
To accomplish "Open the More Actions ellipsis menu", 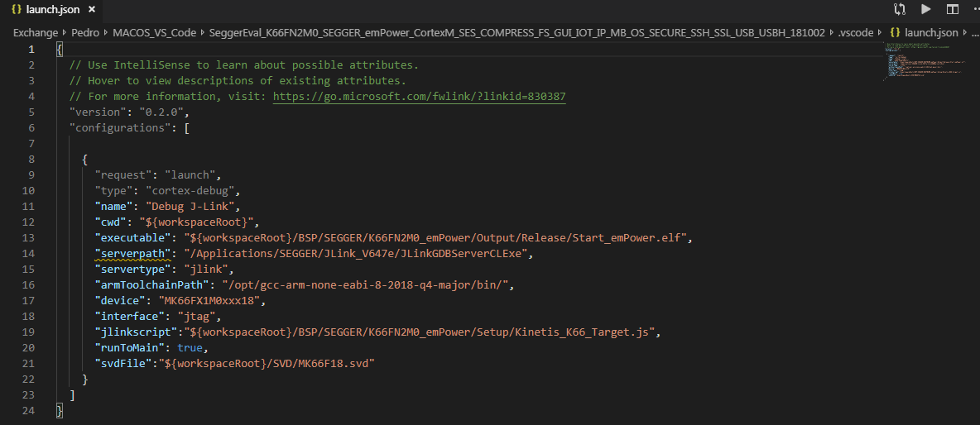I will tap(972, 10).
